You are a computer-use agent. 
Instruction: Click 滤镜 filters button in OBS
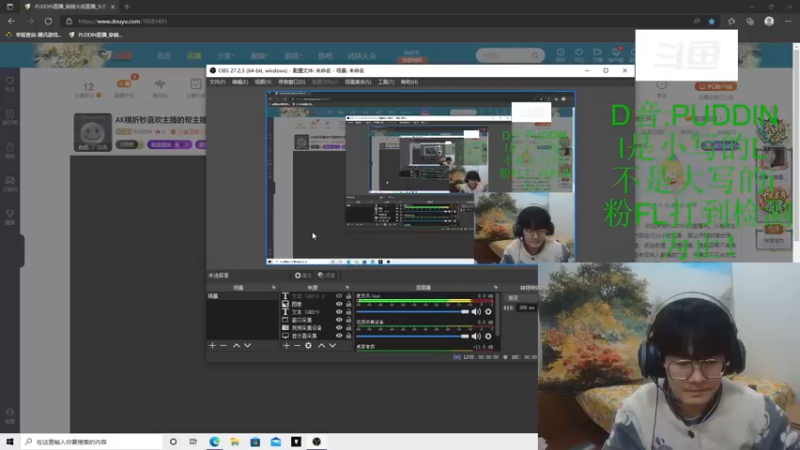[x=327, y=276]
